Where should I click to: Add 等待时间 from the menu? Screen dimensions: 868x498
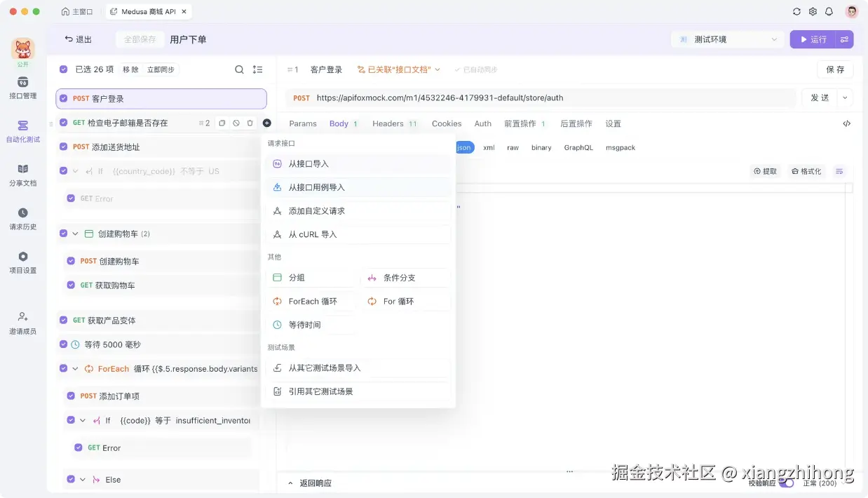coord(312,325)
